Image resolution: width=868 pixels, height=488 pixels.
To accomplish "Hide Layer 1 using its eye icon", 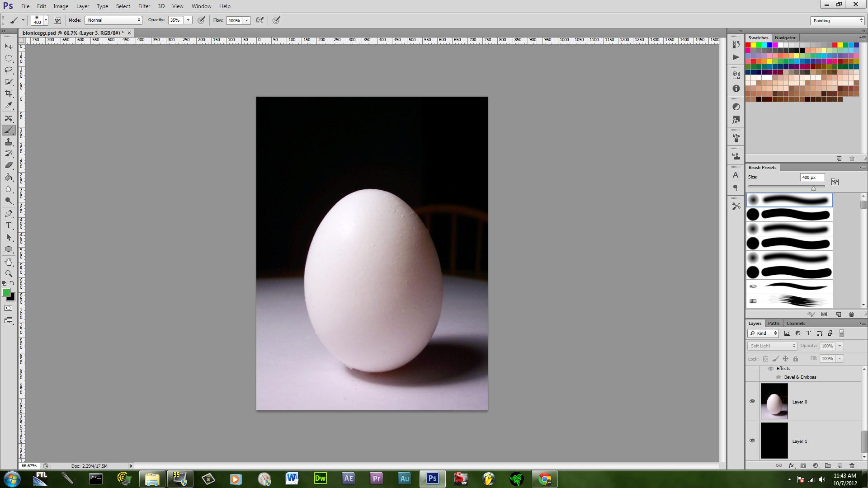I will click(752, 441).
